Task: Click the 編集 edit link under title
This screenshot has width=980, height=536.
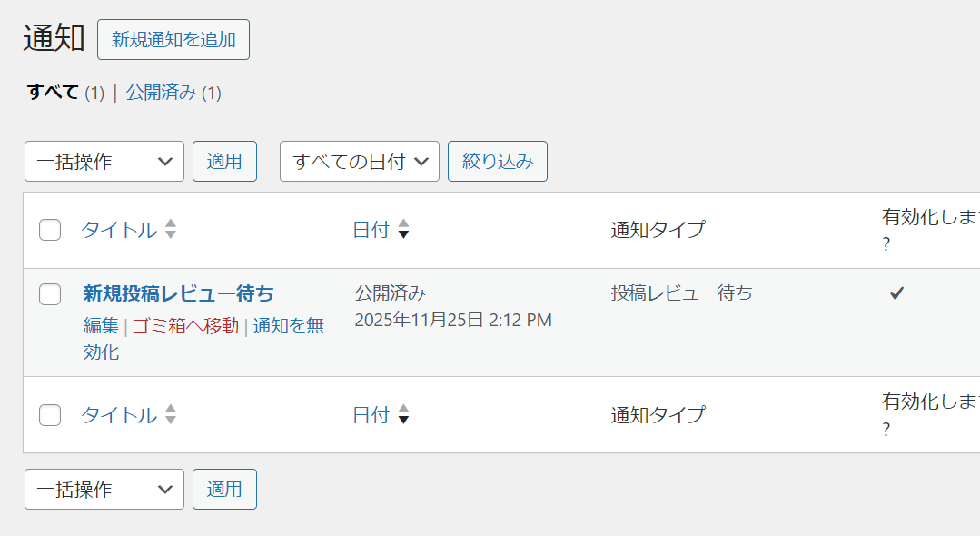Action: pos(101,326)
